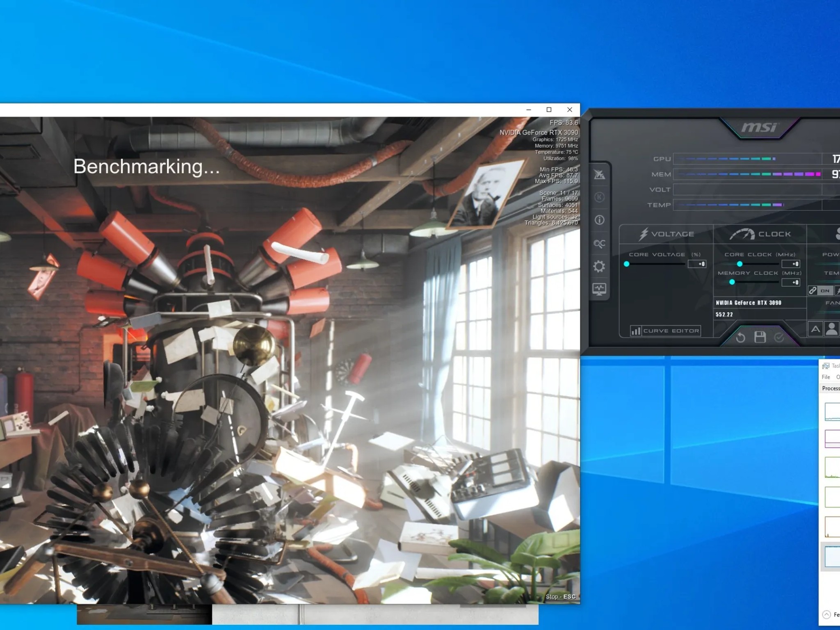840x630 pixels.
Task: Open Afterburner settings gear icon
Action: coord(599,267)
